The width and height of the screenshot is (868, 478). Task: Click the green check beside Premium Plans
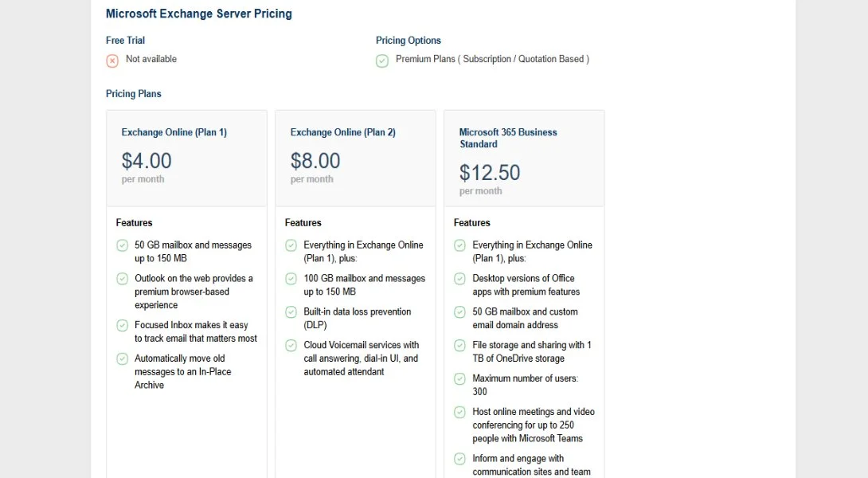[x=382, y=61]
